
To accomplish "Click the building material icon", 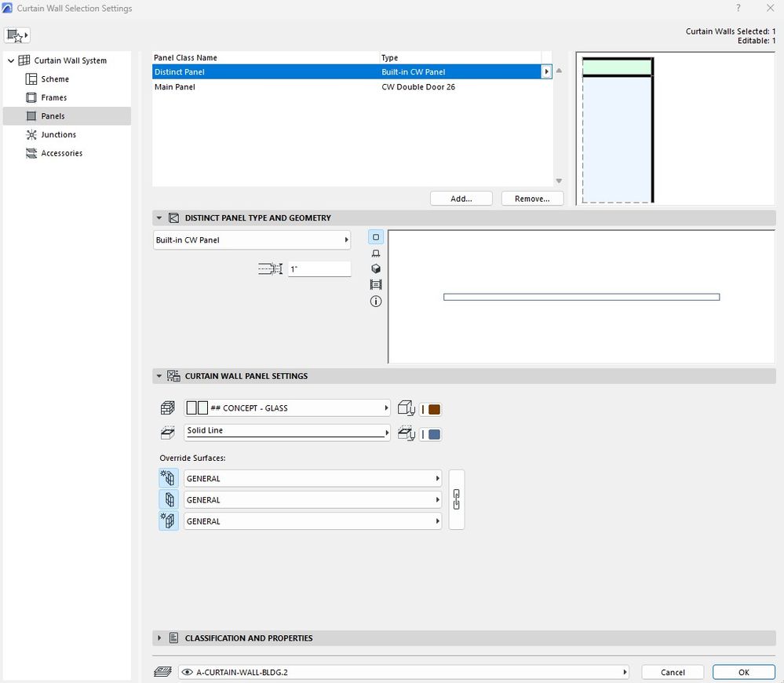I will pos(167,408).
